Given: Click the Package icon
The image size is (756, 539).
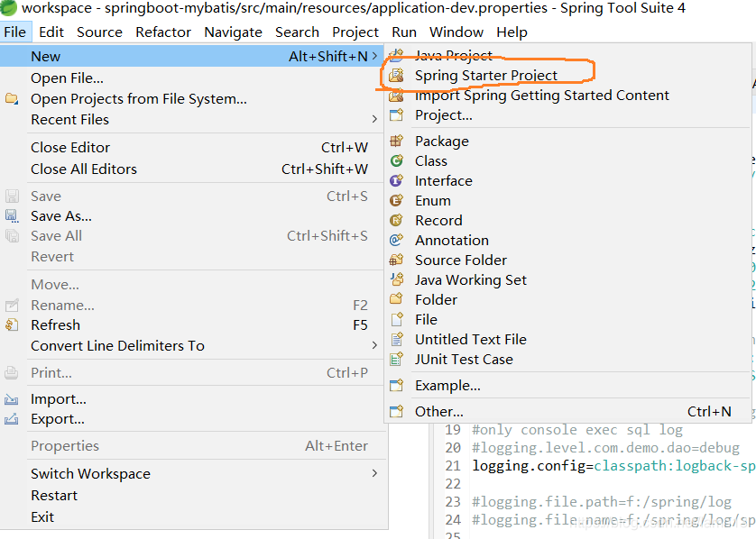Looking at the screenshot, I should point(396,141).
